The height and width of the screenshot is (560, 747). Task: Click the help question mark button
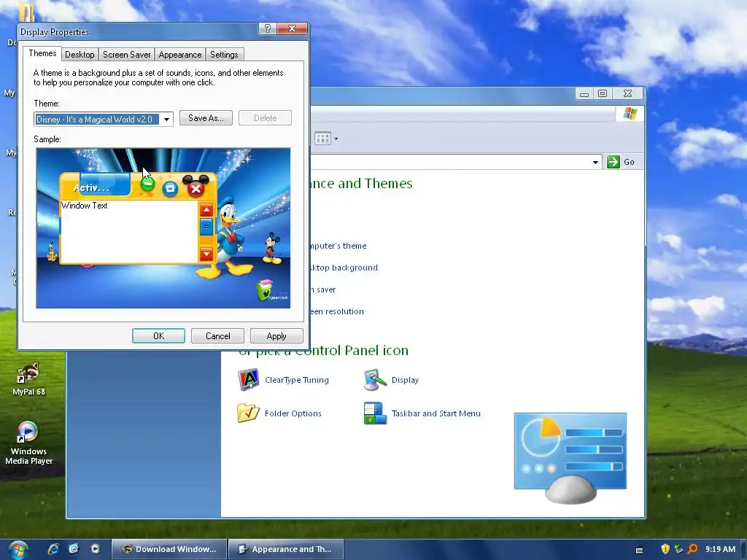[267, 28]
